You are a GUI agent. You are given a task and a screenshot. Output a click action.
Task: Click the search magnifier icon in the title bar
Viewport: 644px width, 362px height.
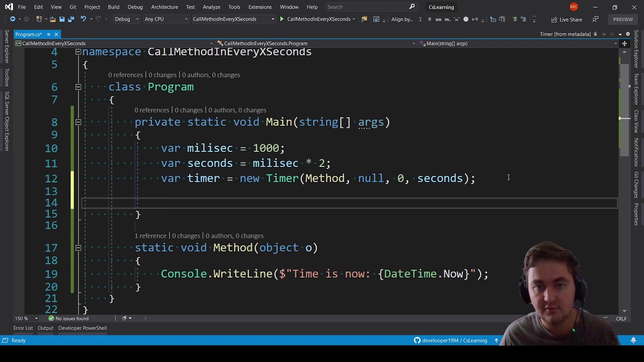pyautogui.click(x=412, y=7)
